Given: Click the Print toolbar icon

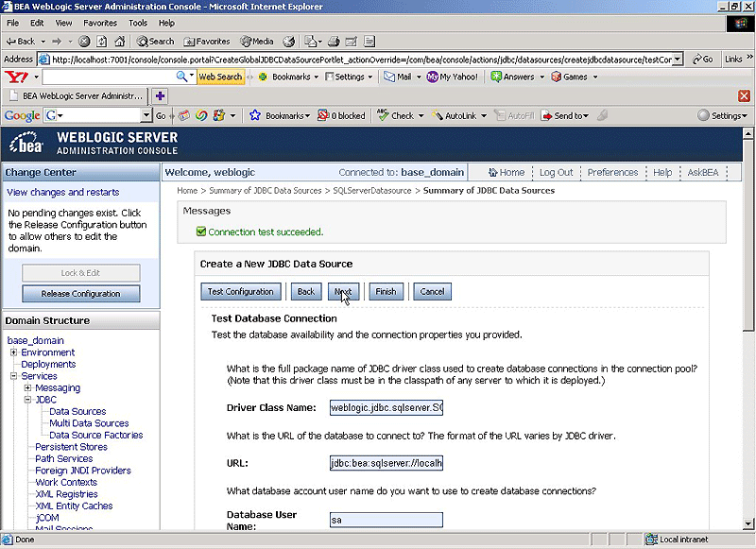Looking at the screenshot, I should pos(334,42).
